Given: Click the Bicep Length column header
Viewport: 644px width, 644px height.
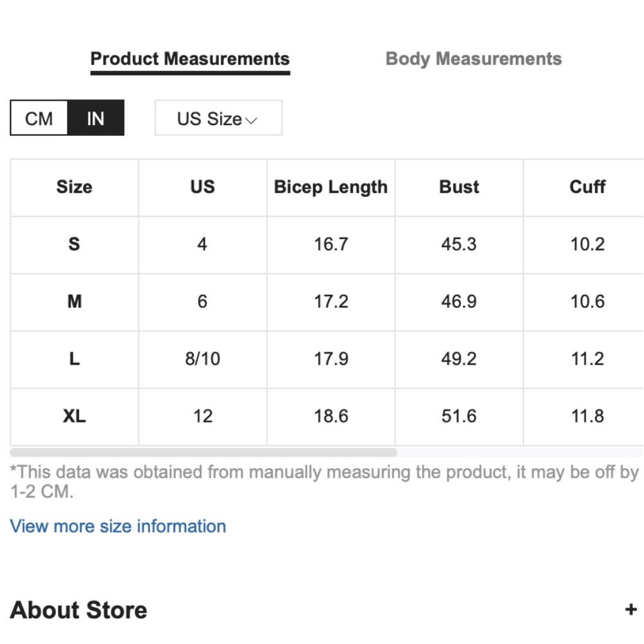Looking at the screenshot, I should (330, 187).
